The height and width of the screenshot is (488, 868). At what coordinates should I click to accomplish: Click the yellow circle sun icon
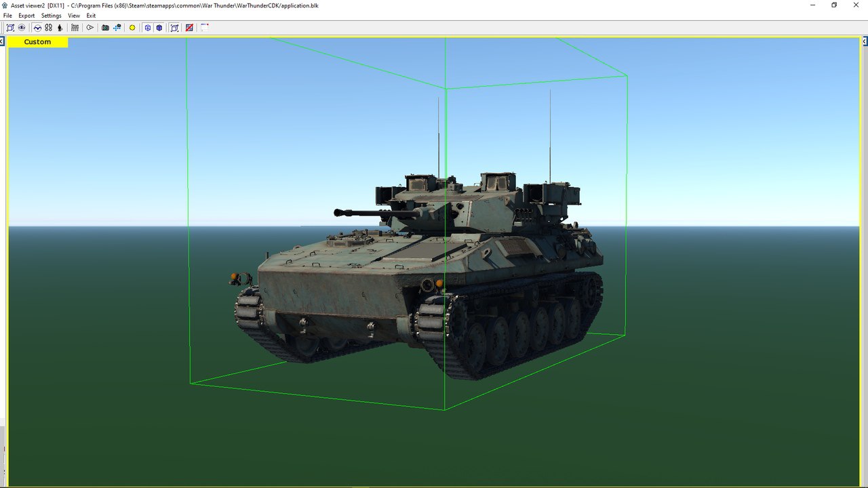pyautogui.click(x=132, y=28)
